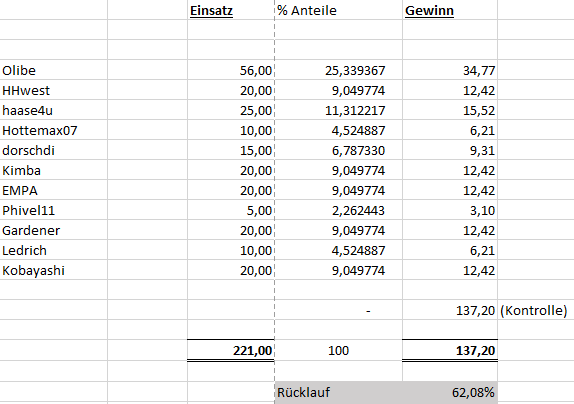Select the Rücklauf value 62,08%

pos(450,392)
